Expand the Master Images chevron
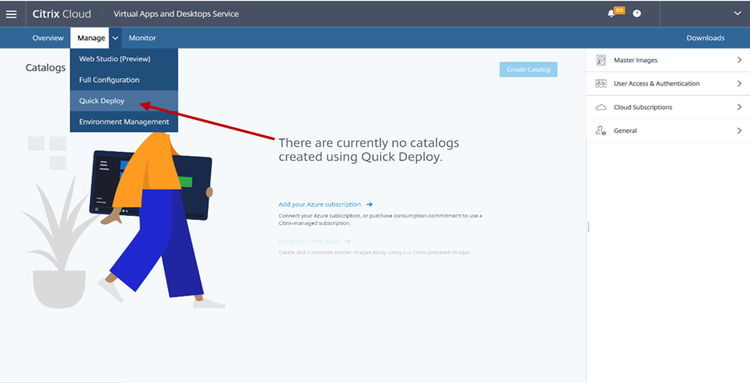750x383 pixels. 739,60
